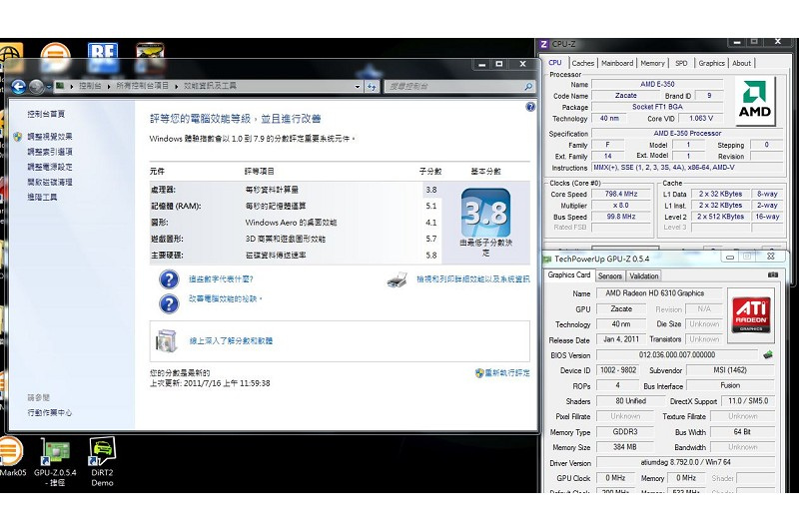
Task: Click the ATI Radeon logo in GPU-Z
Action: point(751,315)
